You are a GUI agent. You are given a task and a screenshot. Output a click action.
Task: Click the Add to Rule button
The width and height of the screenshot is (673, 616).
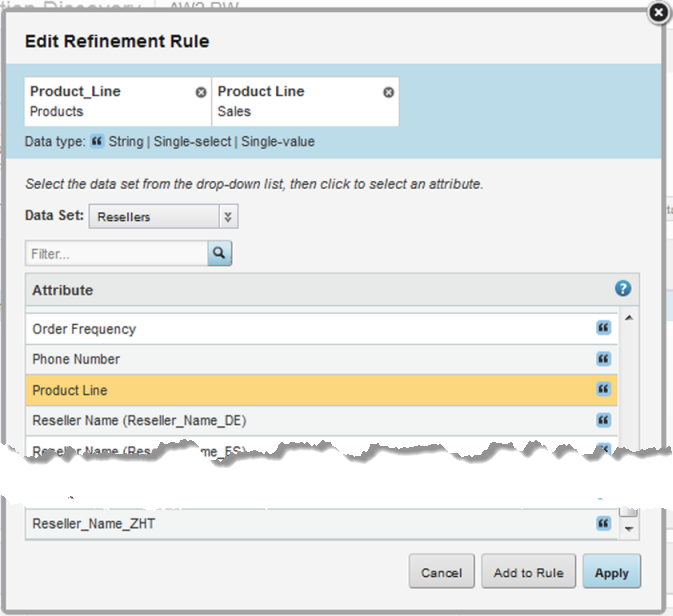click(x=528, y=571)
